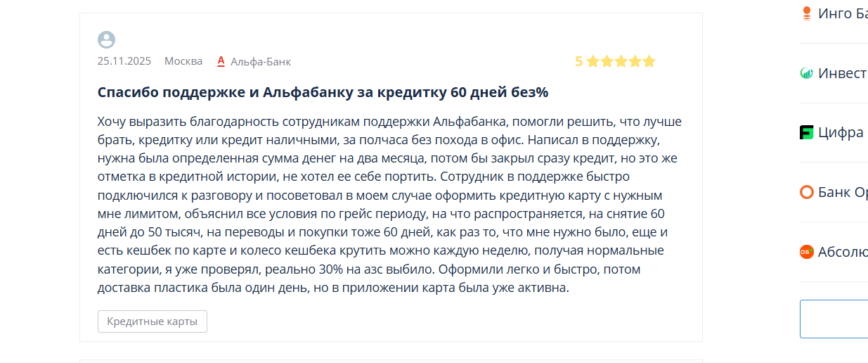The height and width of the screenshot is (363, 868).
Task: Open the Цифра bank name link in sidebar
Action: coord(841,132)
